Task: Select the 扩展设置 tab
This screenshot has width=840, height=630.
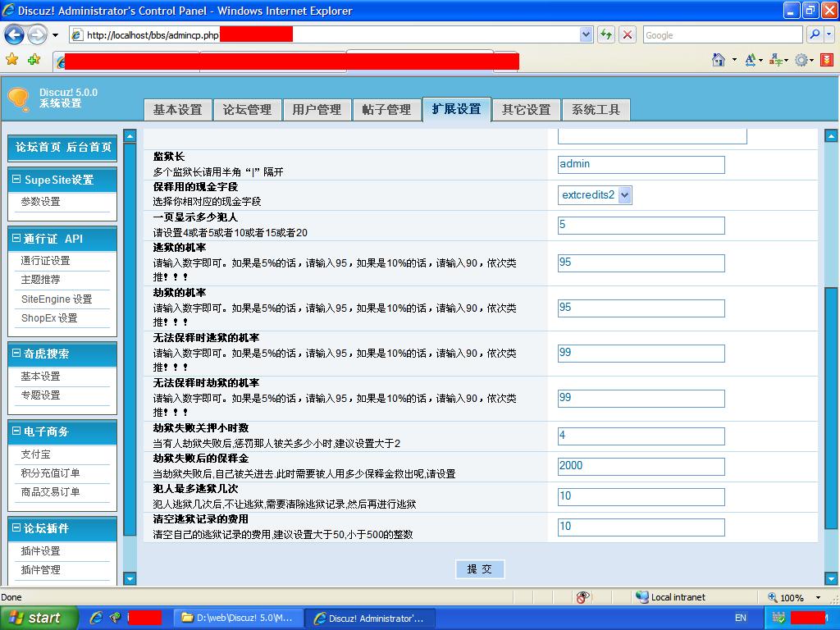Action: [456, 109]
